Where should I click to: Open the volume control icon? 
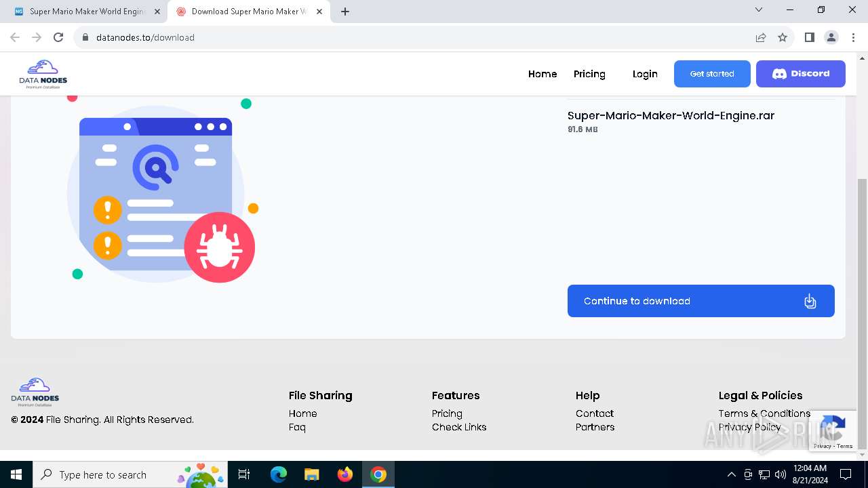click(780, 474)
